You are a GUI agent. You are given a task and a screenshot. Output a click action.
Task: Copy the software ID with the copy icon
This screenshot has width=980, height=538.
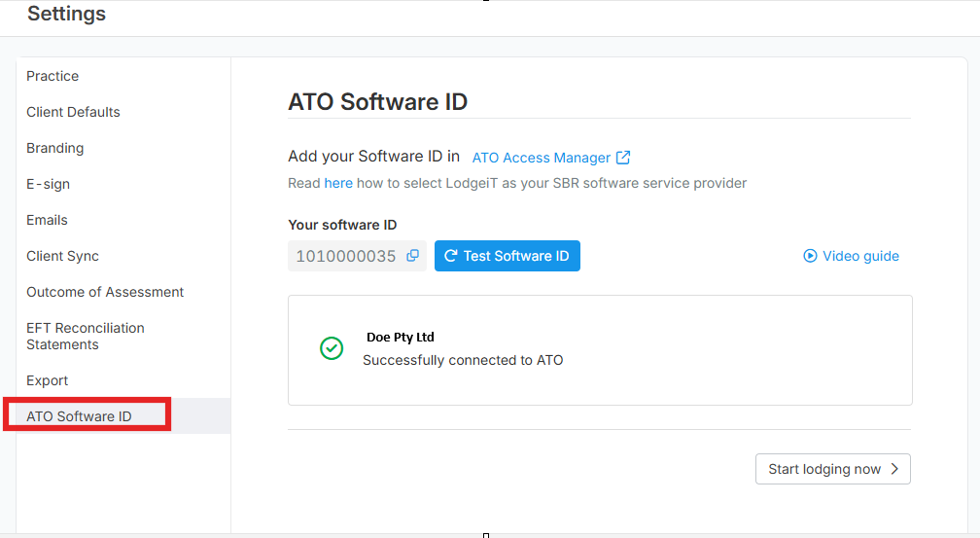point(412,256)
